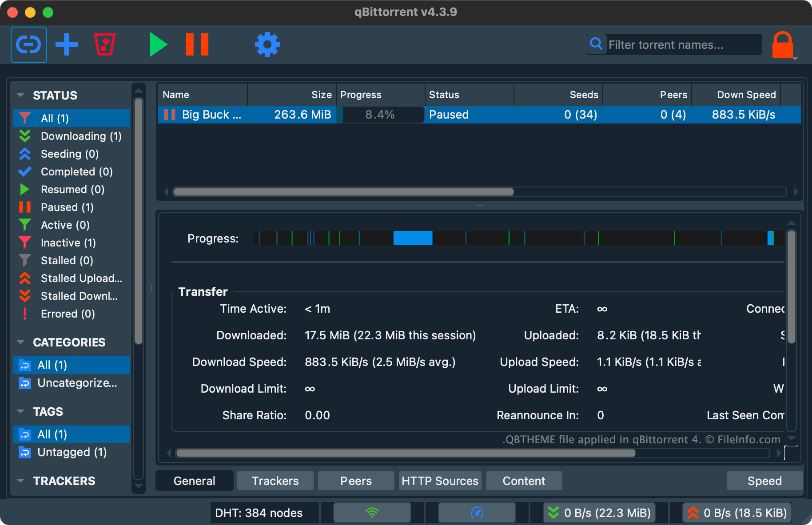Screen dimensions: 812x525
Task: Collapse the CATEGORIES section
Action: [20, 342]
